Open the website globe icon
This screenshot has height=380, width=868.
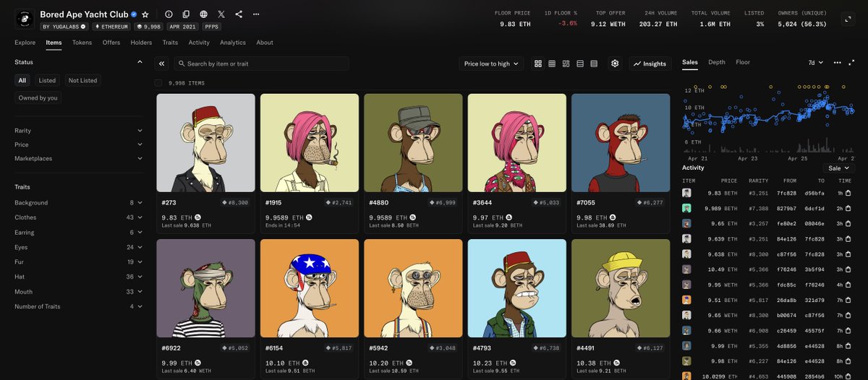[204, 14]
